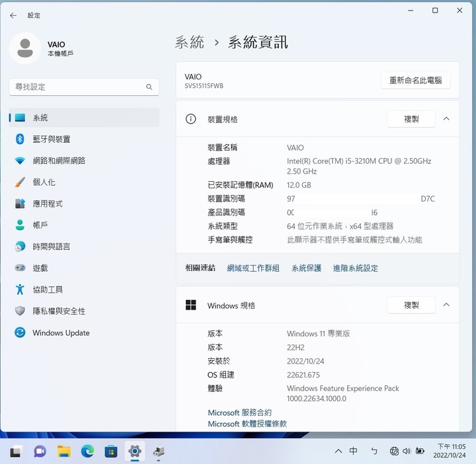Select 藍牙與裝置 in the sidebar menu

(85, 139)
